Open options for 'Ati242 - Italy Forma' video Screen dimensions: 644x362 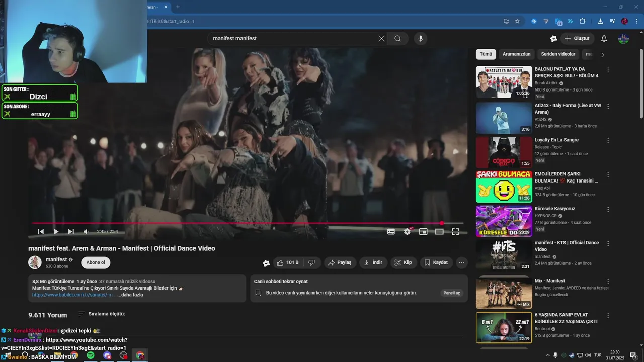(608, 107)
